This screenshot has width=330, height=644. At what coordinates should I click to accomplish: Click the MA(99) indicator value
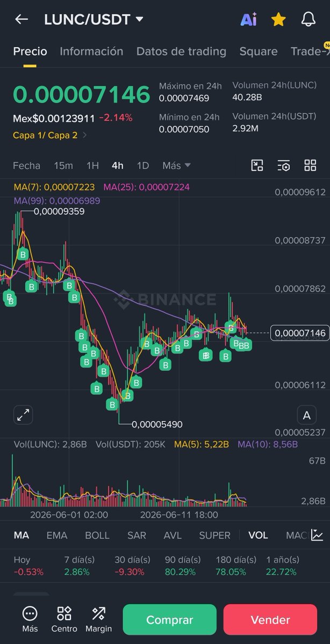57,201
